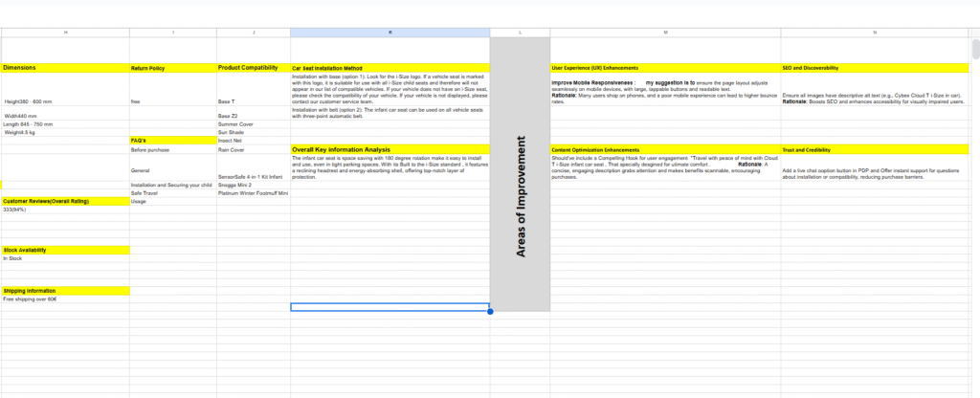Select column H header
This screenshot has width=980, height=398.
(65, 33)
